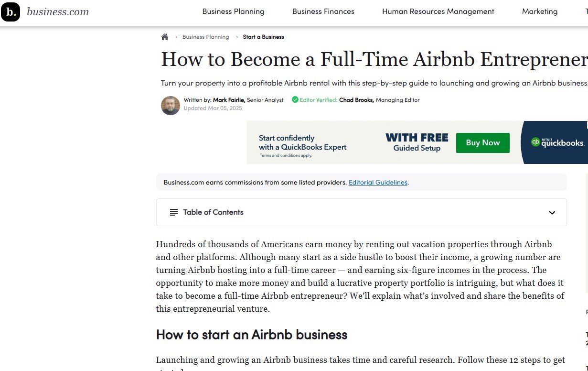Click the Buy Now button

[x=482, y=142]
